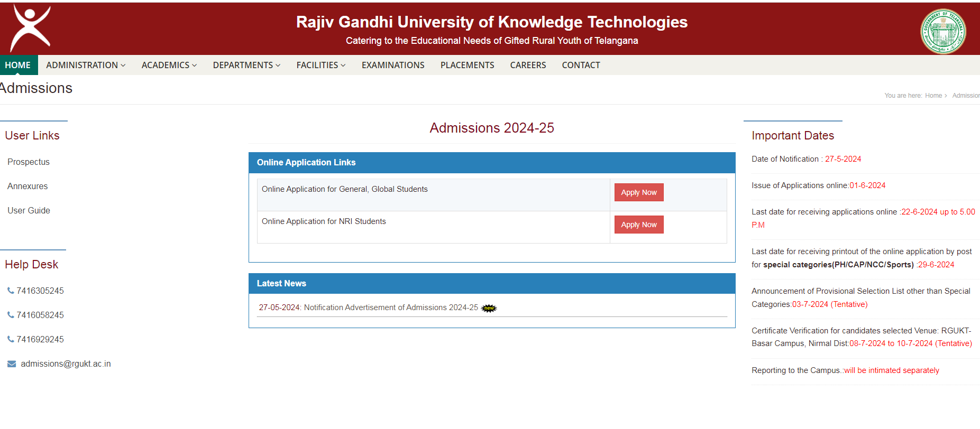Click the 'Catering to the Educational Needs' tagline

tap(492, 41)
